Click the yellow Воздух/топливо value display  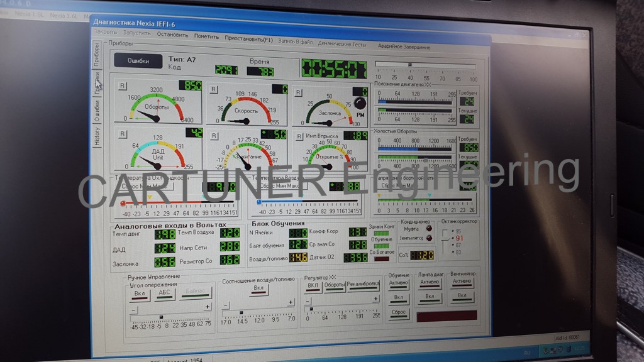pyautogui.click(x=298, y=257)
